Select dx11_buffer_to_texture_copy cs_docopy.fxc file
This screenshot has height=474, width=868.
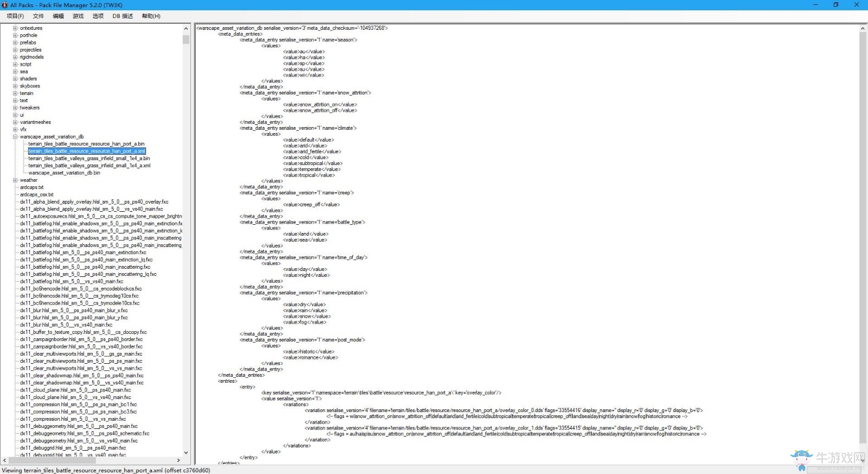84,332
